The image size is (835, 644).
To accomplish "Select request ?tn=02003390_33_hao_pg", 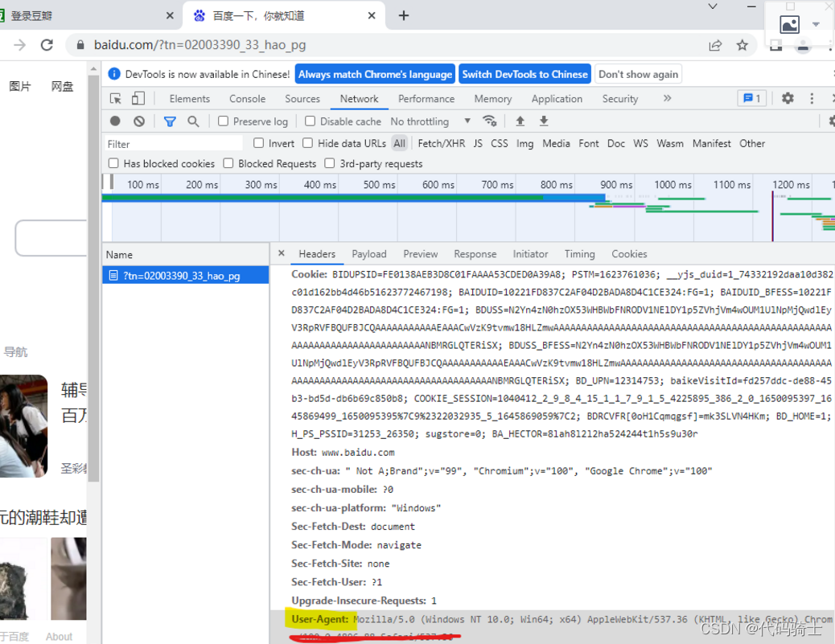I will 185,275.
